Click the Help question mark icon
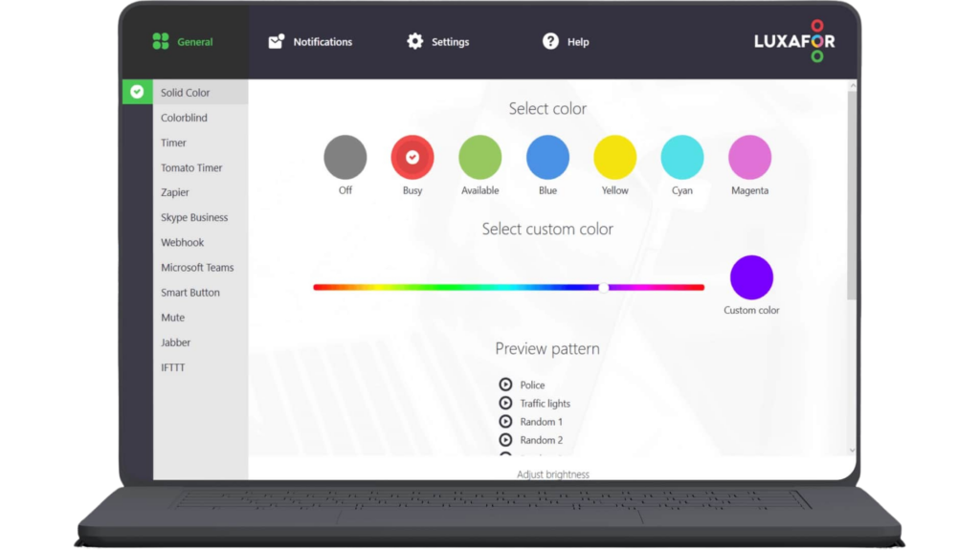The width and height of the screenshot is (980, 551). (550, 41)
